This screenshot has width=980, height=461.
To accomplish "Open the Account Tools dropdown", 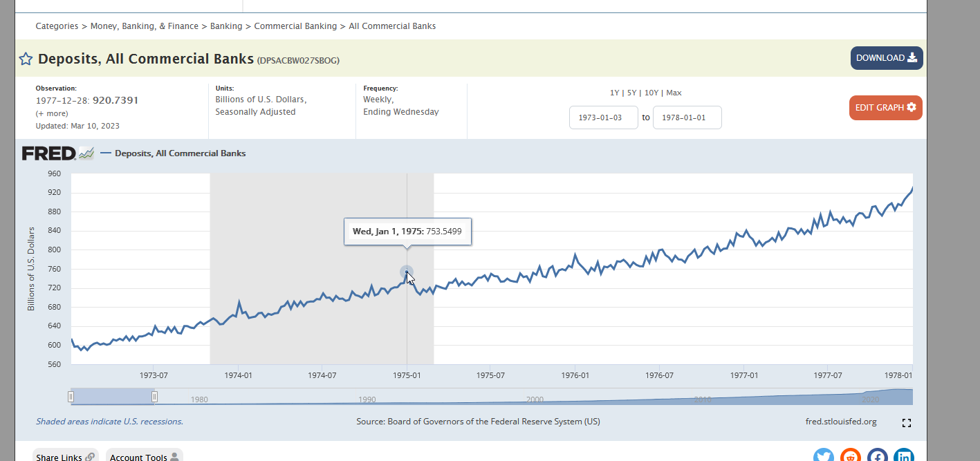I will tap(144, 456).
